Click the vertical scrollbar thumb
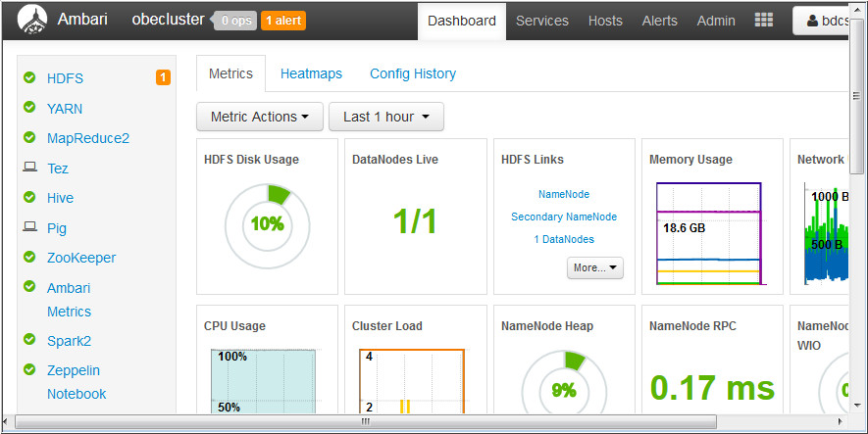The image size is (868, 434). (x=857, y=96)
